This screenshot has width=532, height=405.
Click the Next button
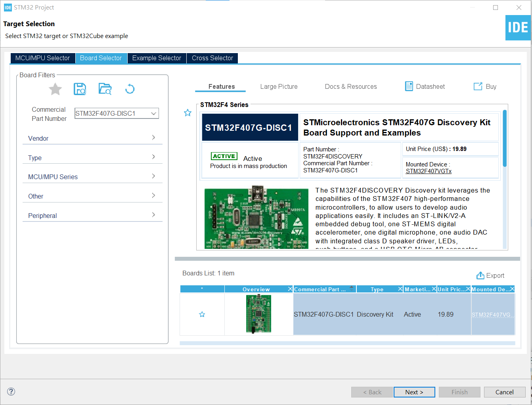pyautogui.click(x=414, y=392)
